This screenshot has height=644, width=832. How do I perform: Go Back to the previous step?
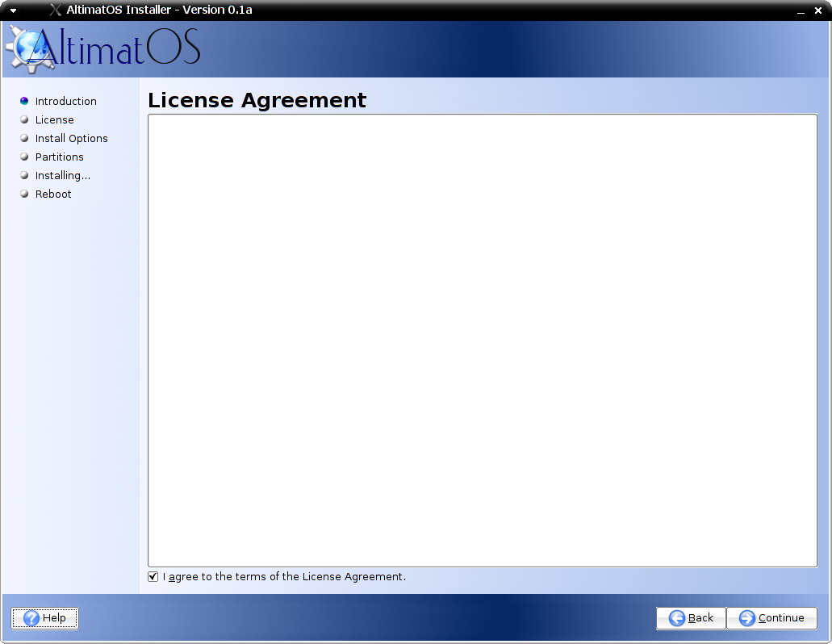click(x=691, y=618)
